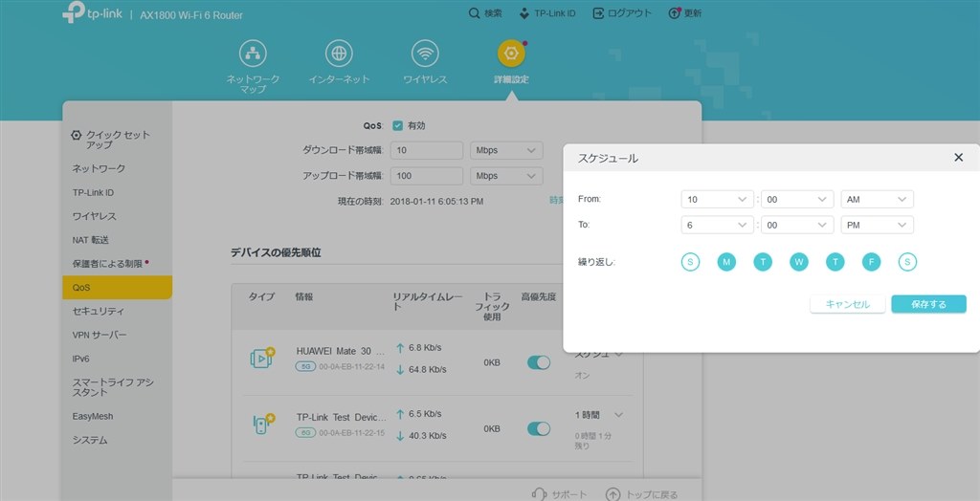Click the support headset icon
Screen dimensions: 980x501
click(x=539, y=494)
